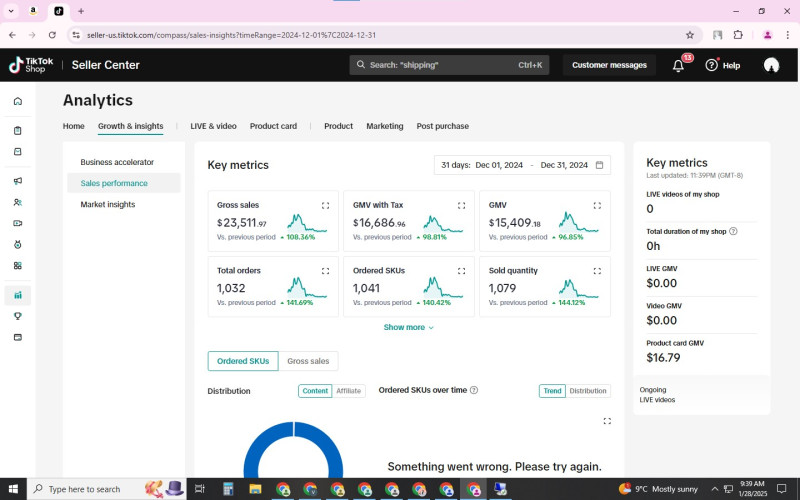Click info icon next to Ordered SKUs over time

[x=473, y=390]
